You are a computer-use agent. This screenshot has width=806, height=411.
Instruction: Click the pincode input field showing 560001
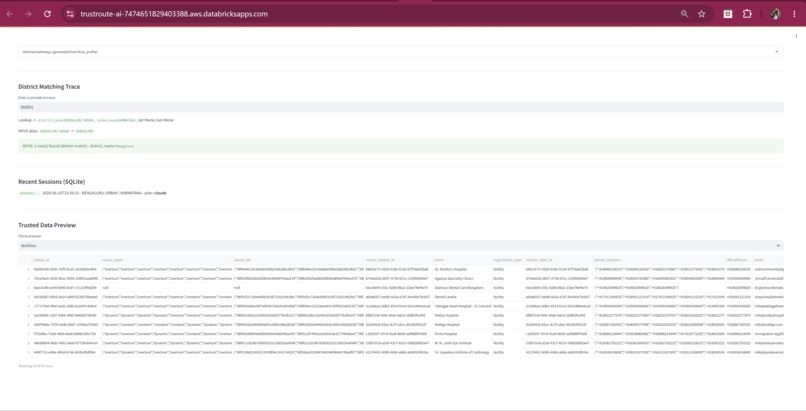coord(401,107)
